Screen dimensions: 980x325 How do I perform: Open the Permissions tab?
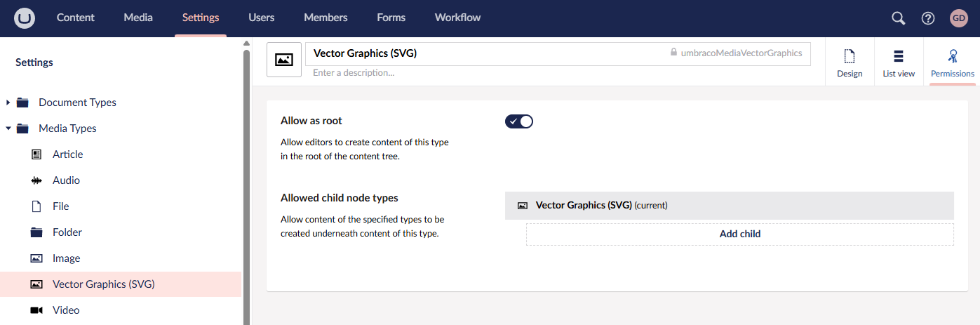point(952,63)
